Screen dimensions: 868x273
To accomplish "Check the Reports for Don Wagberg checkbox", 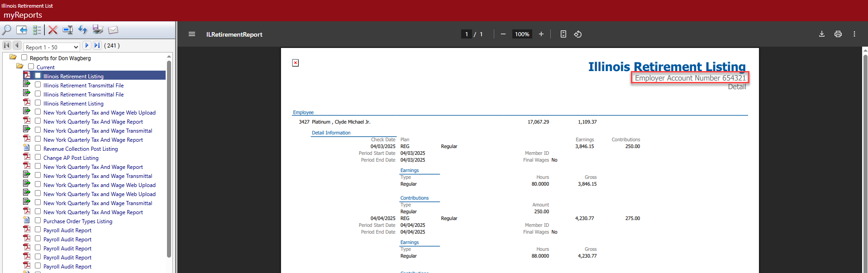I will [x=24, y=57].
